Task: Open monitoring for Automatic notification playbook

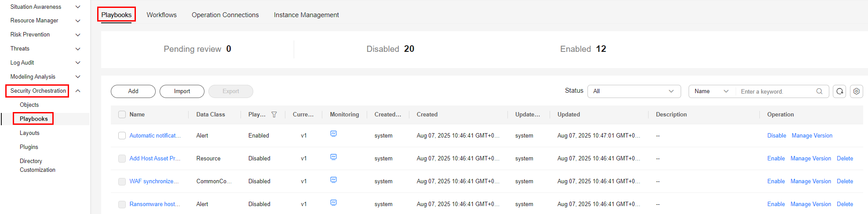Action: [x=334, y=134]
